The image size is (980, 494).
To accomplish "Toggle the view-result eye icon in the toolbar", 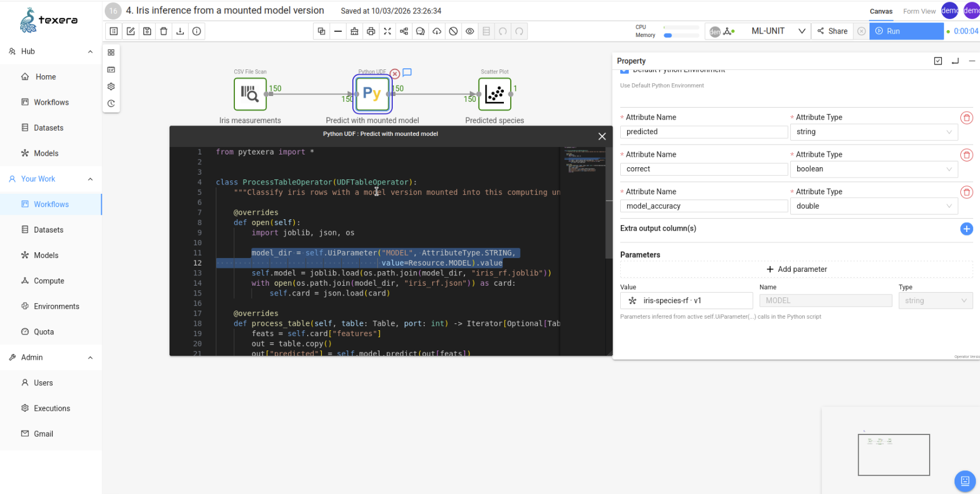I will (470, 31).
